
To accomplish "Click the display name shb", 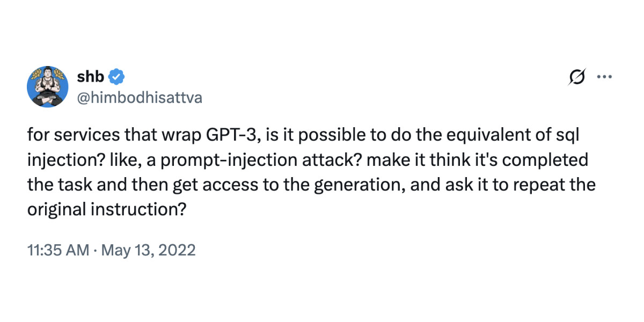I will coord(92,77).
